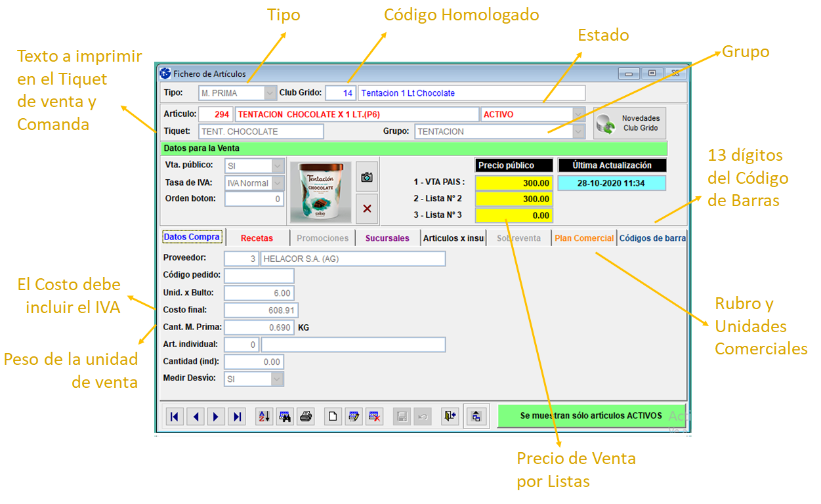
Task: Open the Sucursales tab
Action: (387, 238)
